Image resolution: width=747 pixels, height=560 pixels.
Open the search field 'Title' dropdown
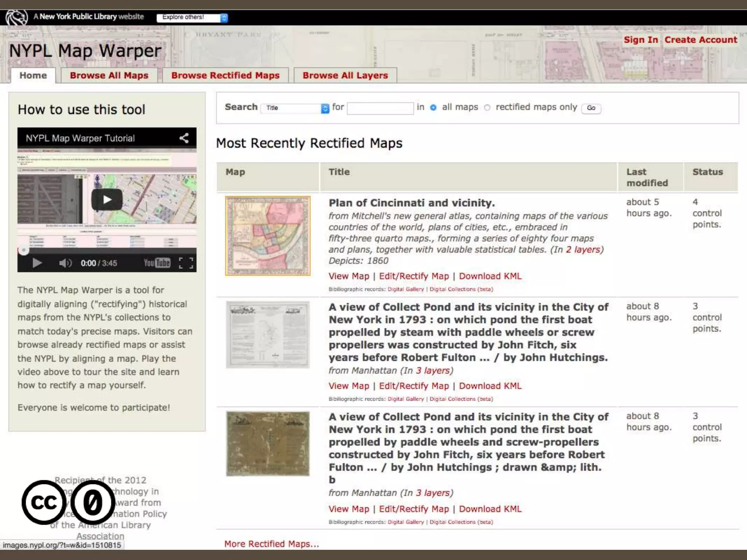tap(295, 108)
